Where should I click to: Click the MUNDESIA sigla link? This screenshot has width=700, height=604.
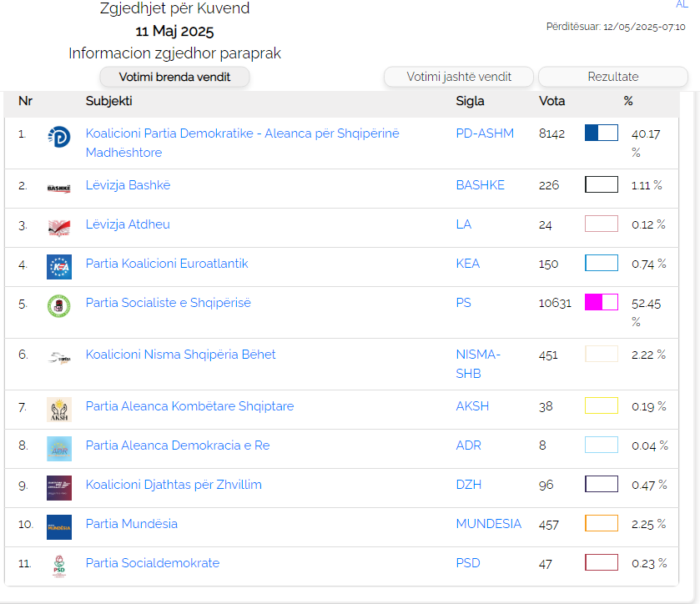(488, 524)
